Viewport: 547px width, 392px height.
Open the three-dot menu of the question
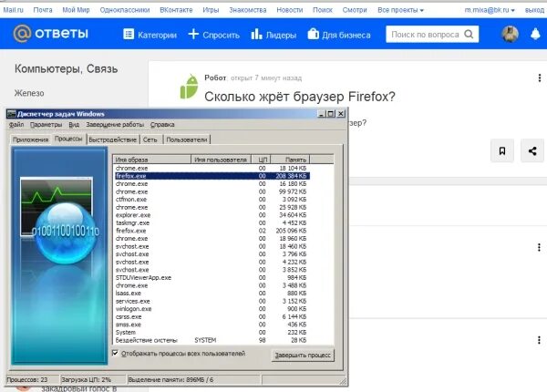[x=540, y=77]
